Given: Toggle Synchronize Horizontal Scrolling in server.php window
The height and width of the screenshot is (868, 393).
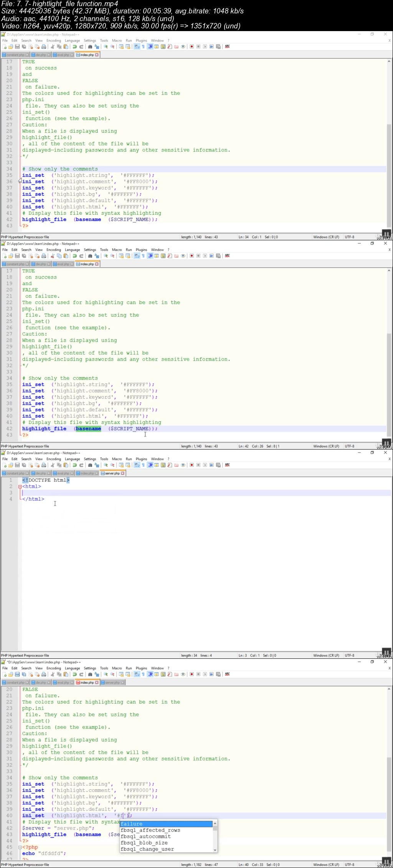Looking at the screenshot, I should (128, 465).
